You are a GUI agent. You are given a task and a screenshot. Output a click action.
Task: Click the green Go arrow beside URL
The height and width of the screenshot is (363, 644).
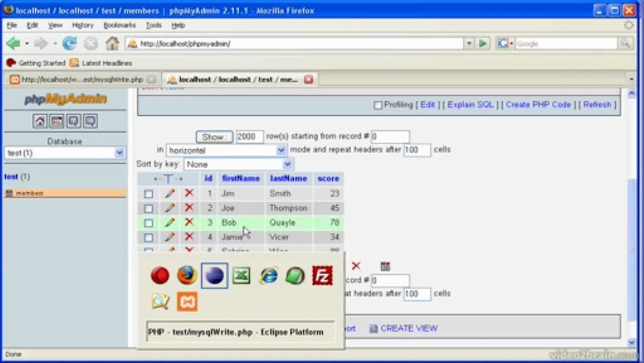pyautogui.click(x=483, y=44)
